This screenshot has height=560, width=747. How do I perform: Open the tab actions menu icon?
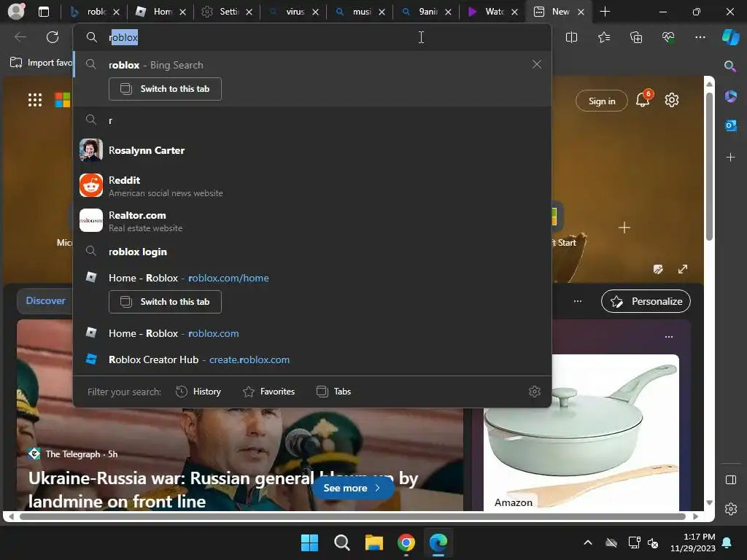pyautogui.click(x=43, y=12)
